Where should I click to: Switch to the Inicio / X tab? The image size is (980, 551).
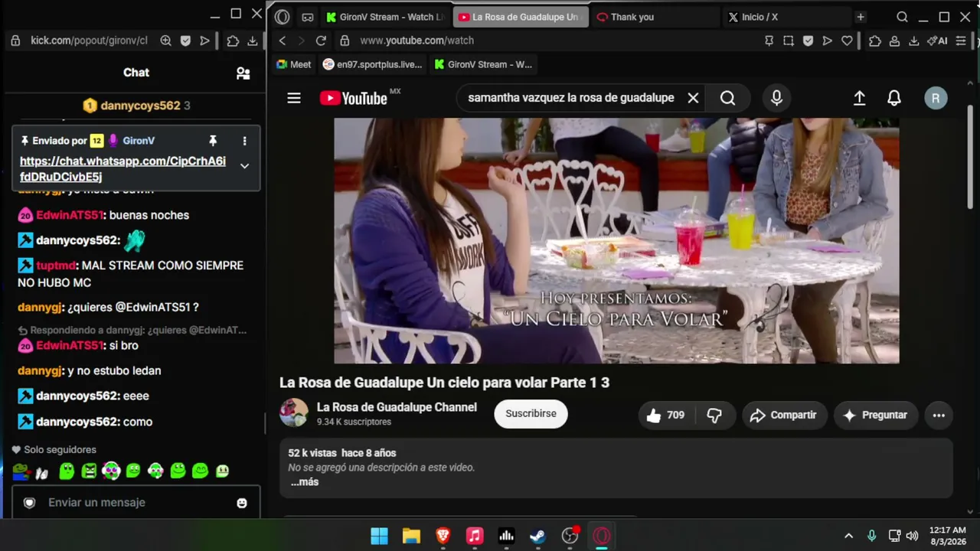click(786, 17)
